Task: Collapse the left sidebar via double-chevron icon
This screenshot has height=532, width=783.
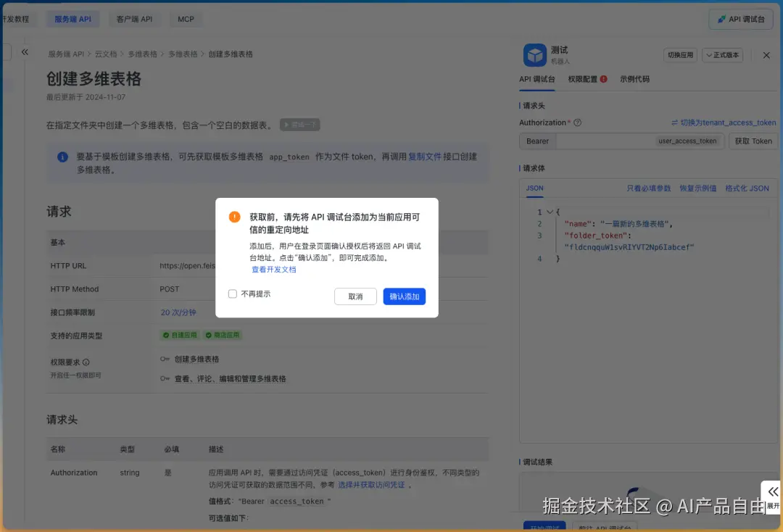Action: coord(24,51)
